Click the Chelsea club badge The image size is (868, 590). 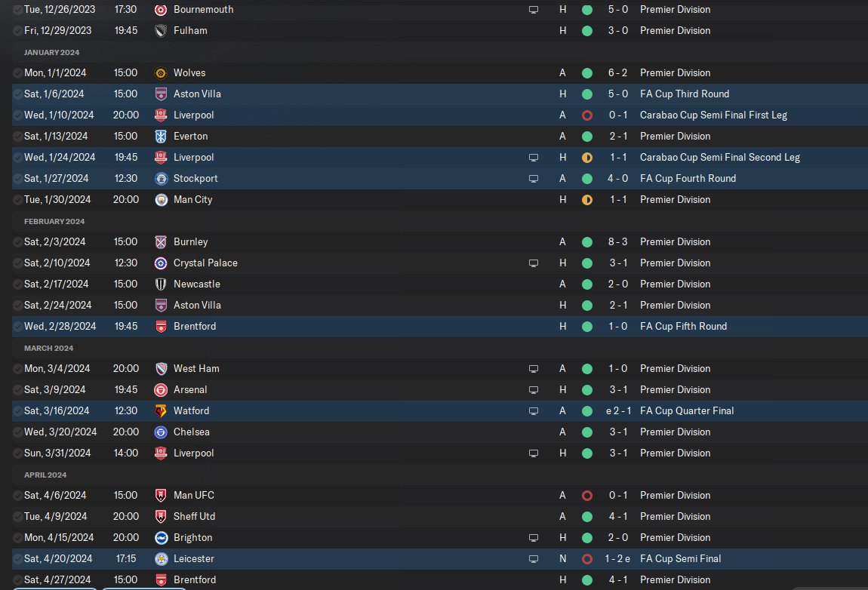pyautogui.click(x=160, y=432)
